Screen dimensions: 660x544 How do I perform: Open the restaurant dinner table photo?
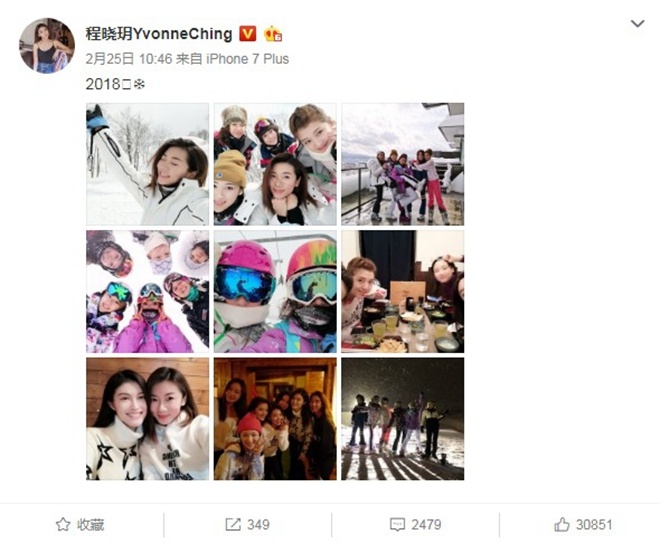tap(402, 291)
